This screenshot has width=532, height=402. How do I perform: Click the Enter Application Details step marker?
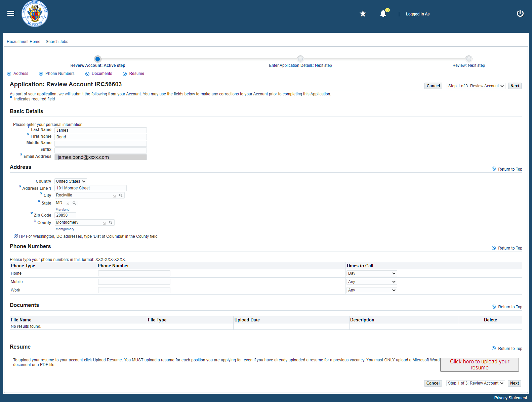(x=300, y=59)
